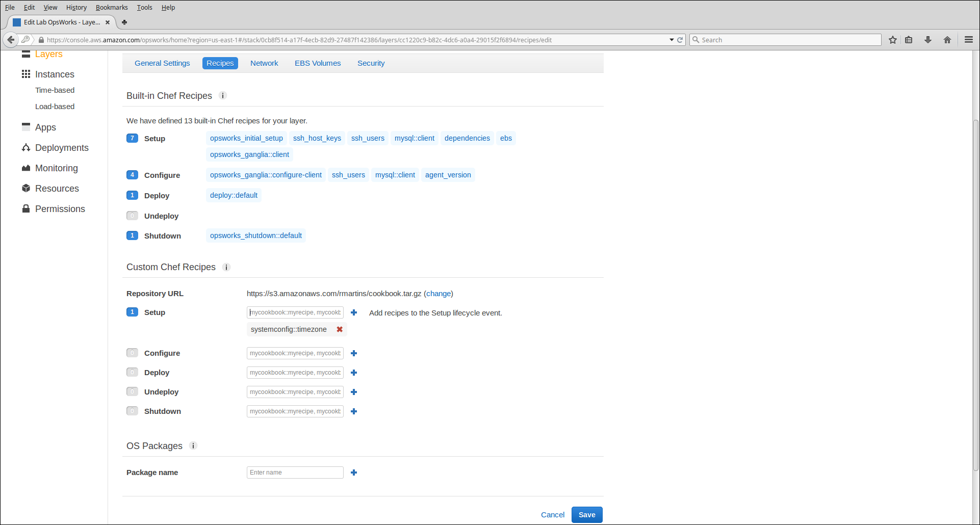The height and width of the screenshot is (525, 980).
Task: Switch to the Network tab
Action: point(264,63)
